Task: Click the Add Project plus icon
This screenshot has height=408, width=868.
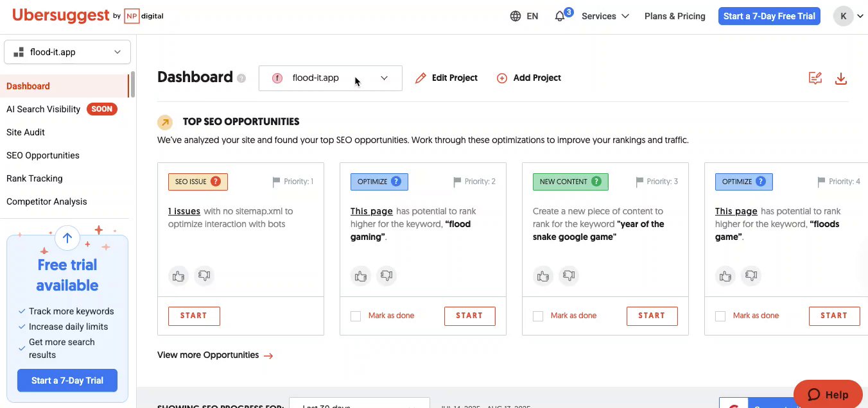Action: click(502, 78)
